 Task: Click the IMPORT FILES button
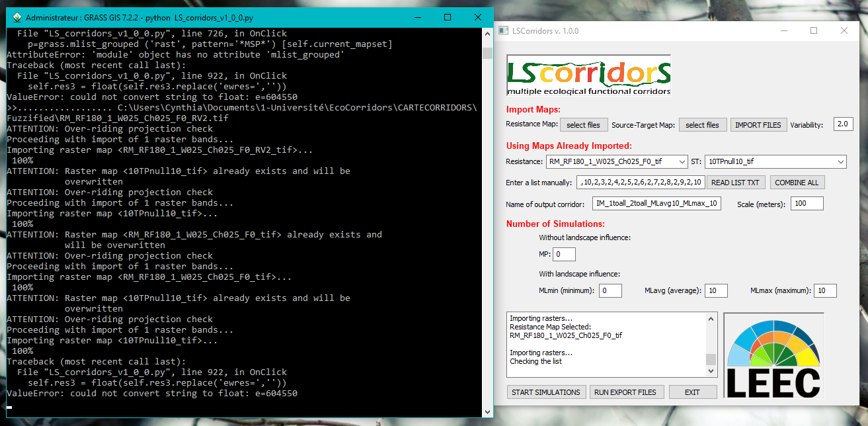758,125
